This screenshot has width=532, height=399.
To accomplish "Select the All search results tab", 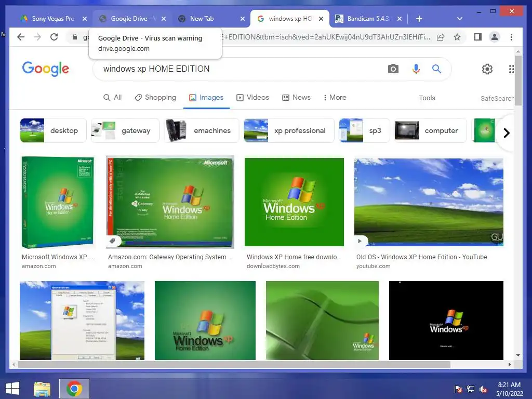I will [112, 97].
